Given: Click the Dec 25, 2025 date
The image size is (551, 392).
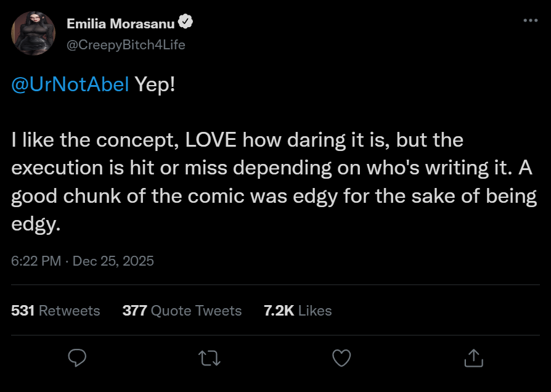Looking at the screenshot, I should click(x=113, y=261).
